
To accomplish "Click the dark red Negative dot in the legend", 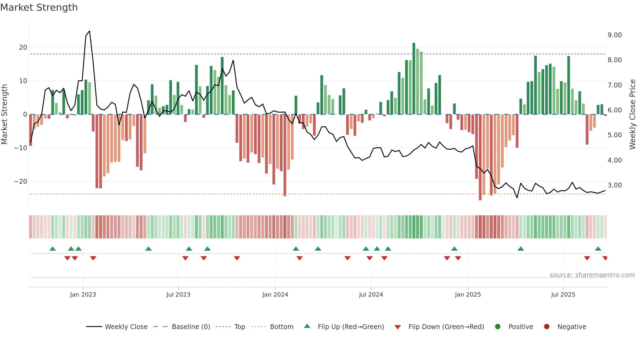I will tap(547, 327).
